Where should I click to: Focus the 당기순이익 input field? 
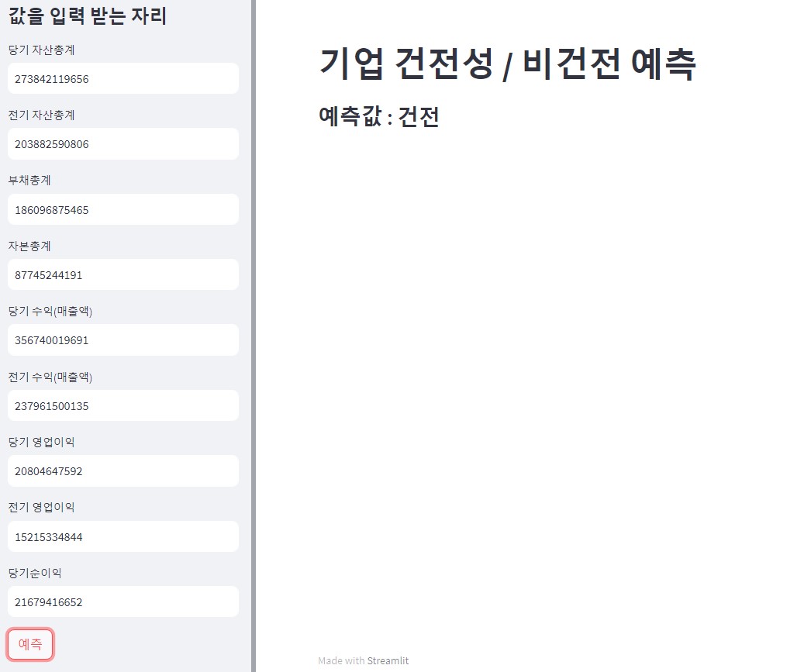(x=123, y=602)
